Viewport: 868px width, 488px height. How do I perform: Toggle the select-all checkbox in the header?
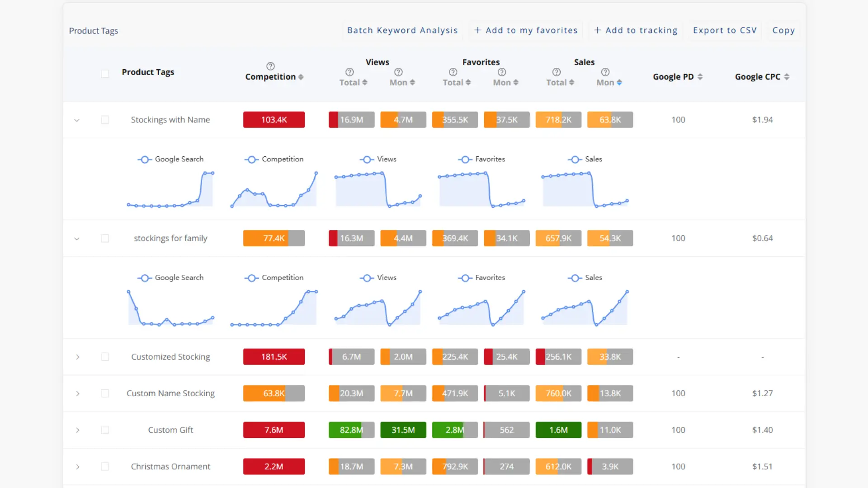tap(105, 74)
